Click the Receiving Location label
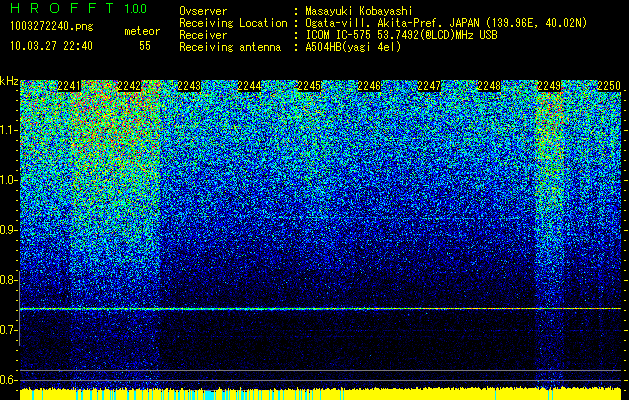 click(x=233, y=23)
